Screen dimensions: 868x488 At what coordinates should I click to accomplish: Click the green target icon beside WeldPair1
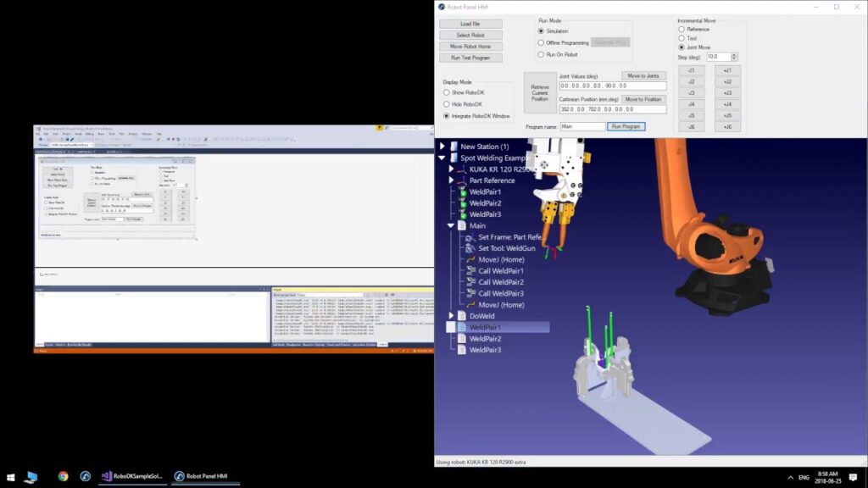tap(462, 192)
